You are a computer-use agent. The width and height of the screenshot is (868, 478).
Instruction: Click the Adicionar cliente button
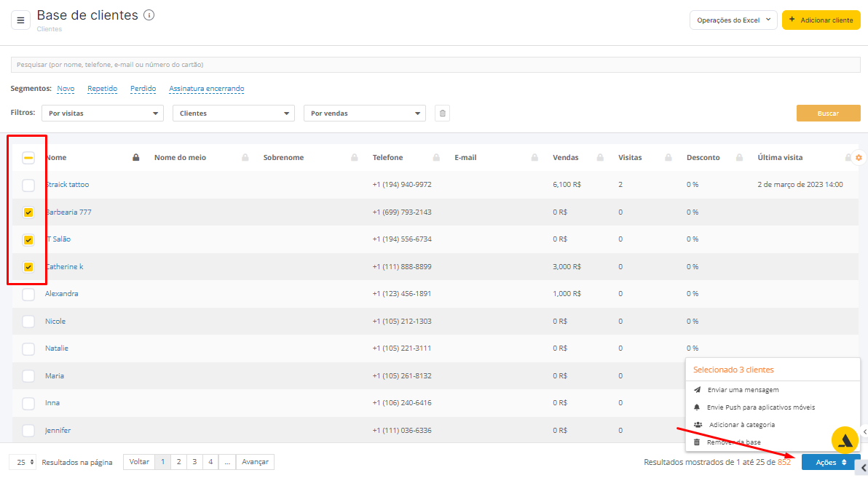tap(821, 20)
